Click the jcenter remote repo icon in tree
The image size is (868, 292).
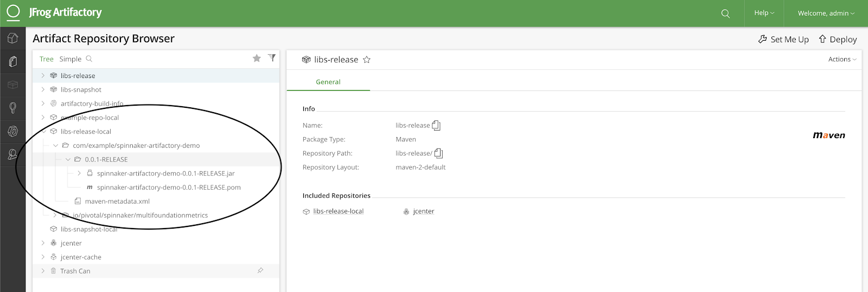click(x=53, y=243)
